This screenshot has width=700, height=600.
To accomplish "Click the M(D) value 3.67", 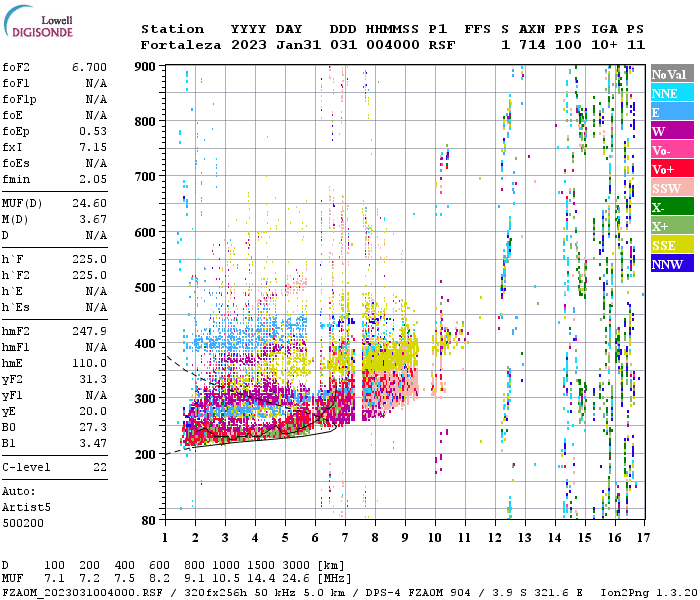I will (93, 220).
